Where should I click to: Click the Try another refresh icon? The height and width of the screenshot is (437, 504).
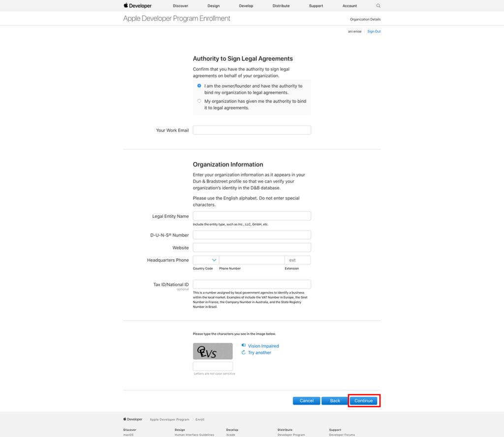tap(243, 352)
